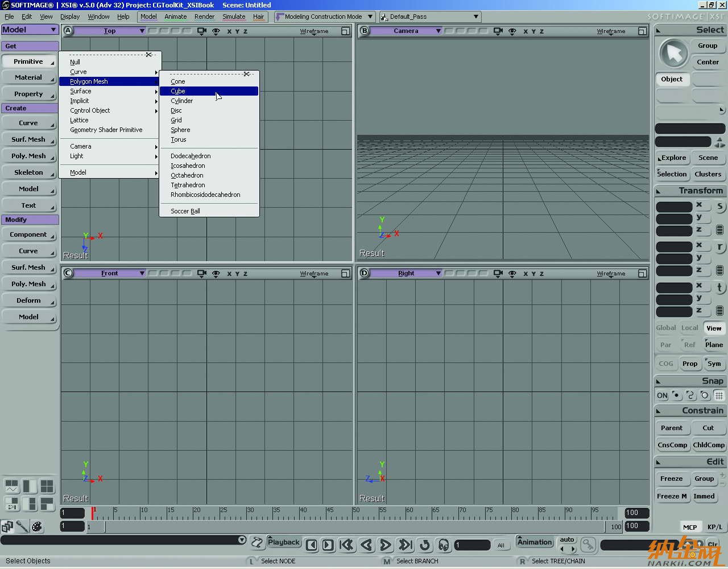Open camera icon in Top viewport header
The height and width of the screenshot is (569, 728).
coord(201,31)
